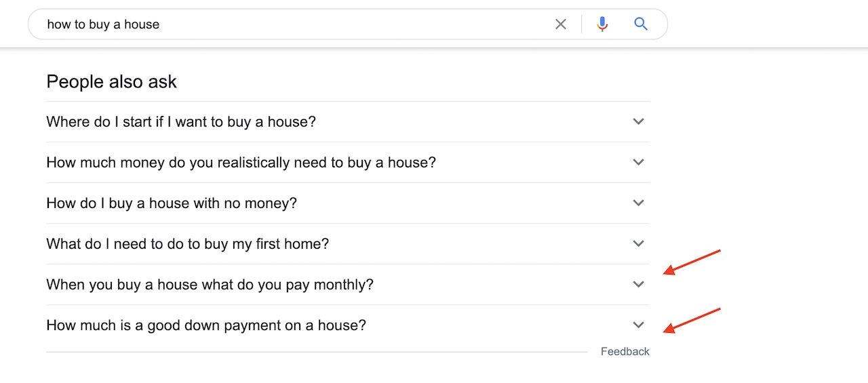Open the Feedback link
This screenshot has width=868, height=383.
click(x=625, y=351)
